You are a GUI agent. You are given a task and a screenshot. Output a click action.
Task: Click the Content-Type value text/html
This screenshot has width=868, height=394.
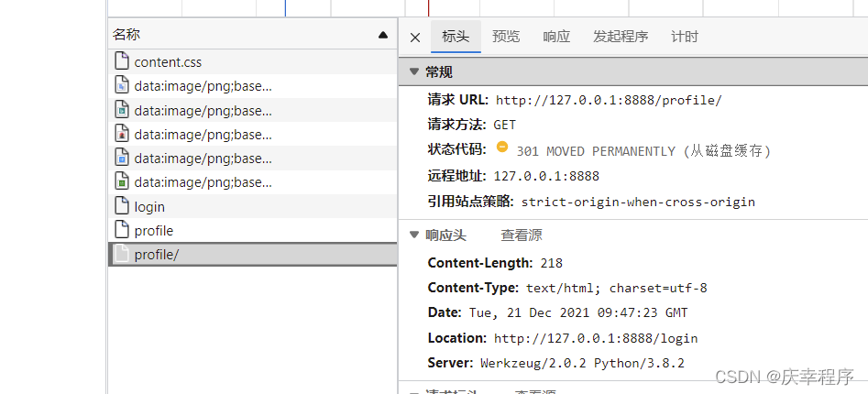[x=617, y=289]
